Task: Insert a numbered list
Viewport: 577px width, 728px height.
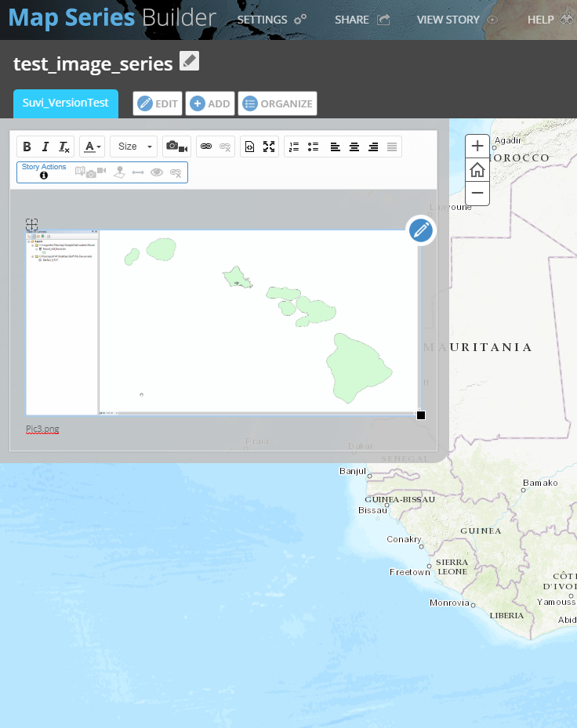Action: click(294, 147)
